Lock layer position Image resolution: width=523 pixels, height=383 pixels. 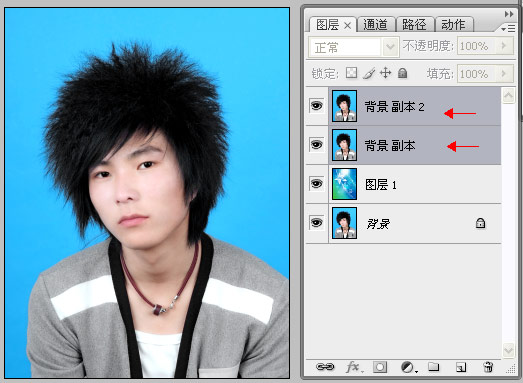click(386, 73)
